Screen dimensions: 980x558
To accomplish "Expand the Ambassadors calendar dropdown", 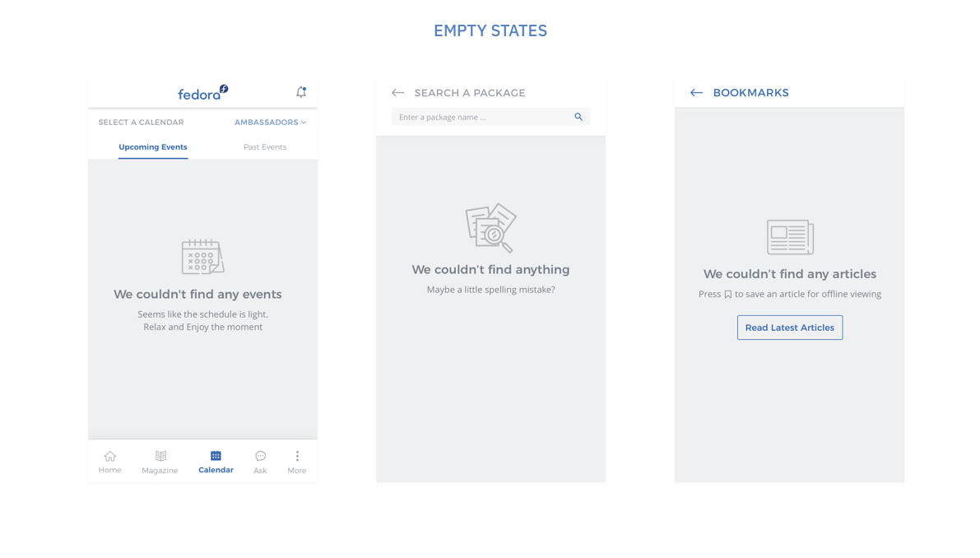I will click(270, 123).
